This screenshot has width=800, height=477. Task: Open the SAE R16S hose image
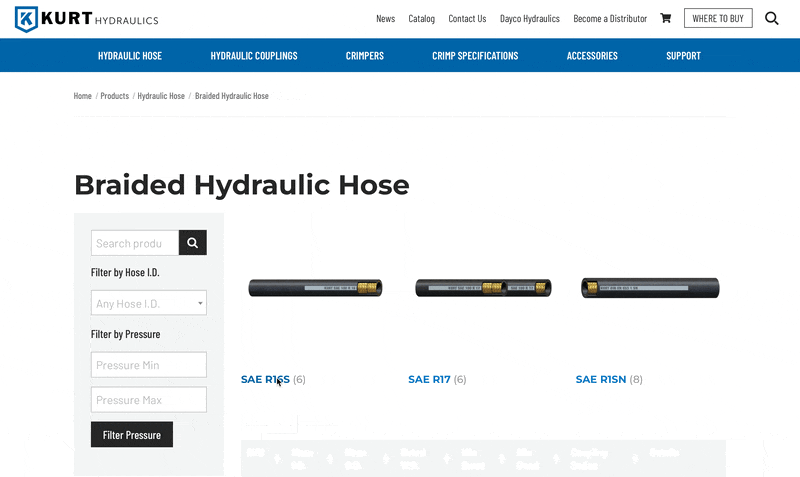pos(315,288)
